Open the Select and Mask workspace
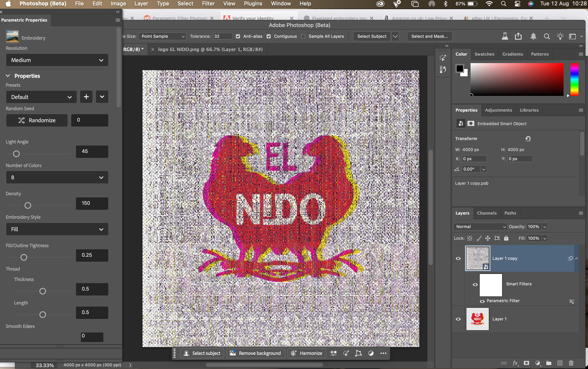Viewport: 588px width, 369px height. click(x=429, y=36)
